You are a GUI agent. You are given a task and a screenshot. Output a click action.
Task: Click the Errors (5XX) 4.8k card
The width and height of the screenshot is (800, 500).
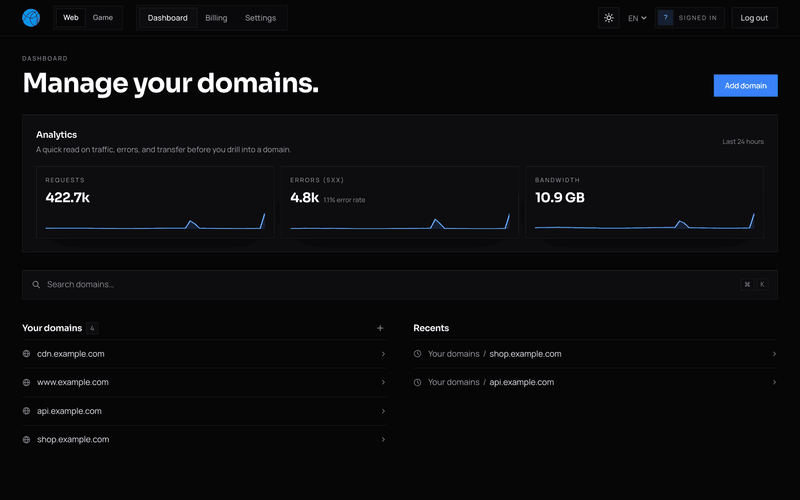tap(400, 202)
